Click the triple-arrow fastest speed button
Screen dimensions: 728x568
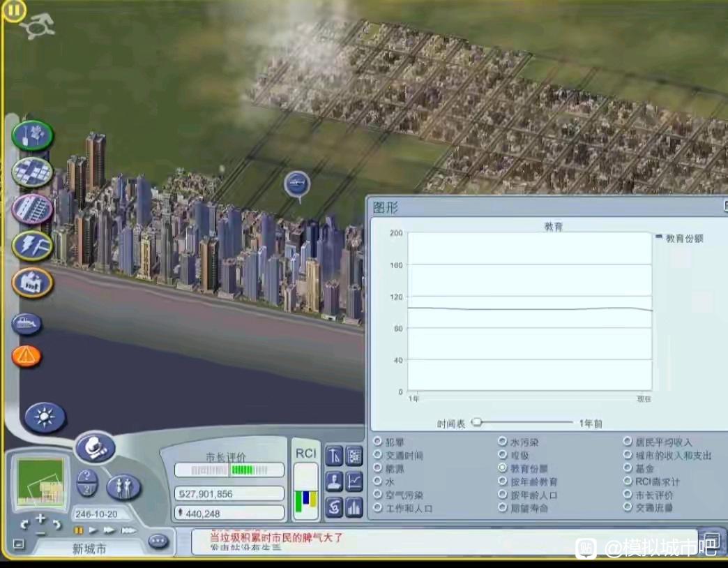click(128, 530)
